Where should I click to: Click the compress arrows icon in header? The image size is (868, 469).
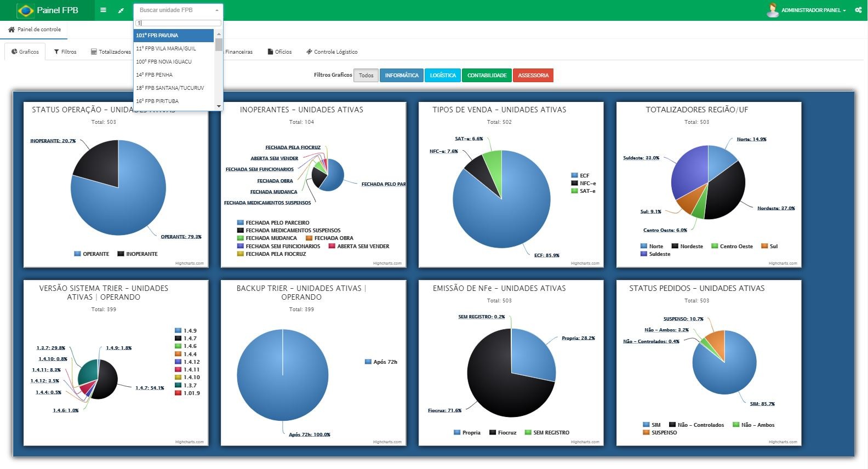121,10
